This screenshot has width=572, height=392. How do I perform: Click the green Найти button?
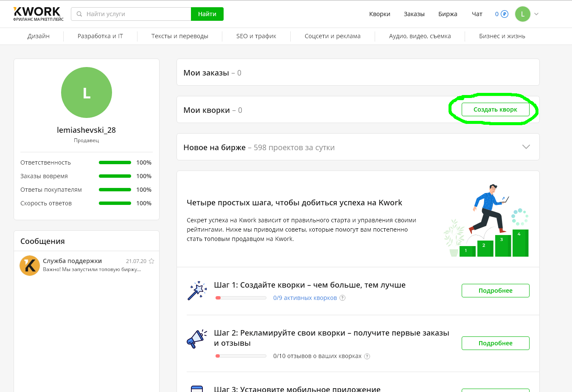coord(207,14)
